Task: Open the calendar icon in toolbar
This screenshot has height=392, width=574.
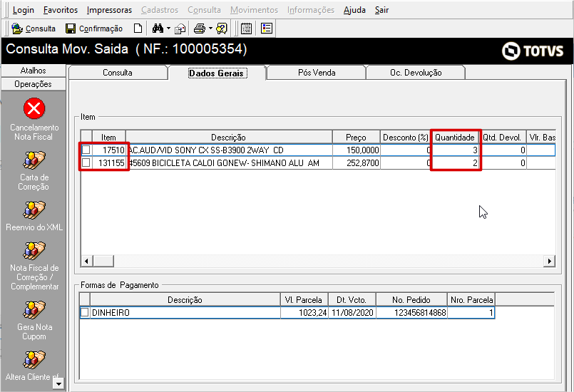Action: coord(247,29)
